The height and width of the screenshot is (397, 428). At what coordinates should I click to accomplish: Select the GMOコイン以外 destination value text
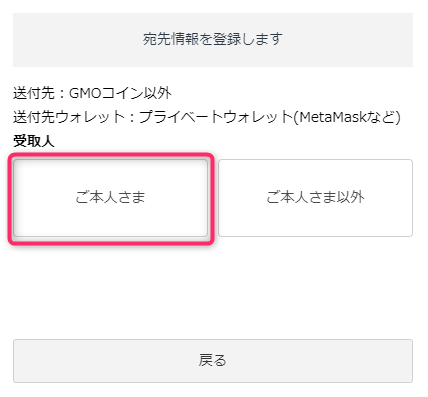tap(120, 93)
